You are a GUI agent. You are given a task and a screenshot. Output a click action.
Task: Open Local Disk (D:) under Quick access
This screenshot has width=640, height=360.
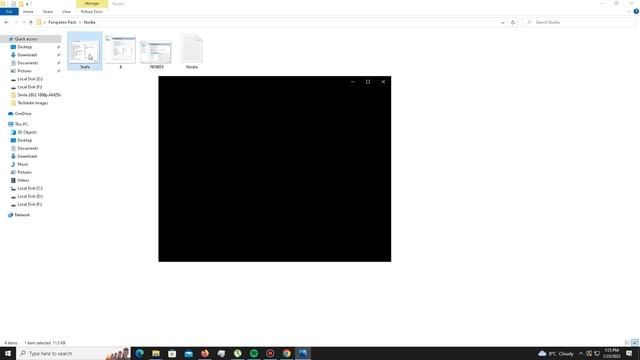(x=29, y=79)
